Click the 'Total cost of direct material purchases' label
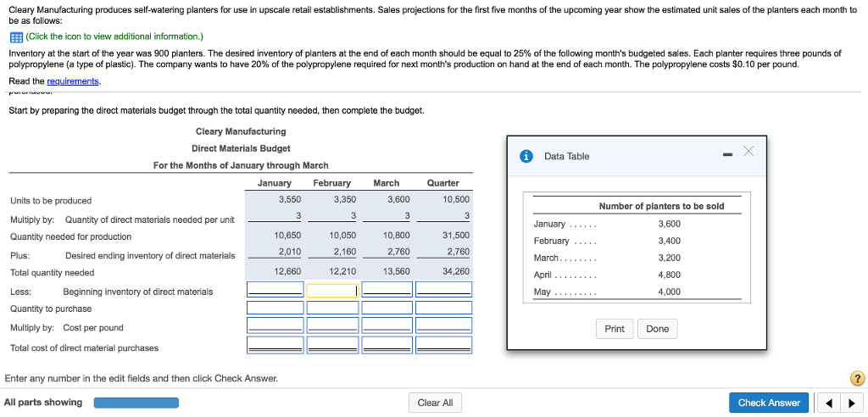This screenshot has width=868, height=417. point(84,347)
